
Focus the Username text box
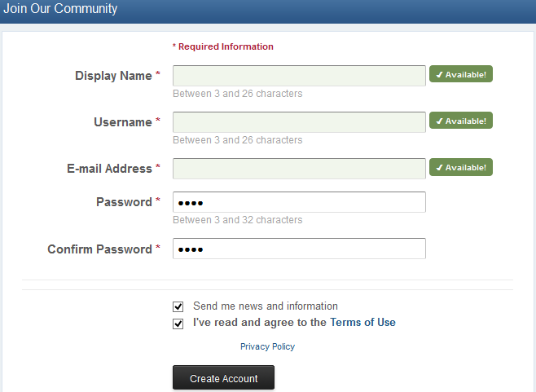tap(299, 122)
